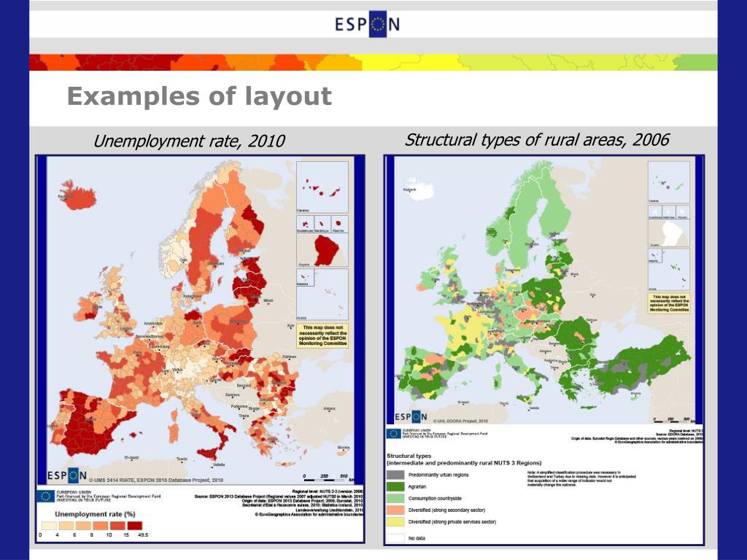Select the 'Agrarian' legend label
This screenshot has width=747, height=560.
point(417,486)
